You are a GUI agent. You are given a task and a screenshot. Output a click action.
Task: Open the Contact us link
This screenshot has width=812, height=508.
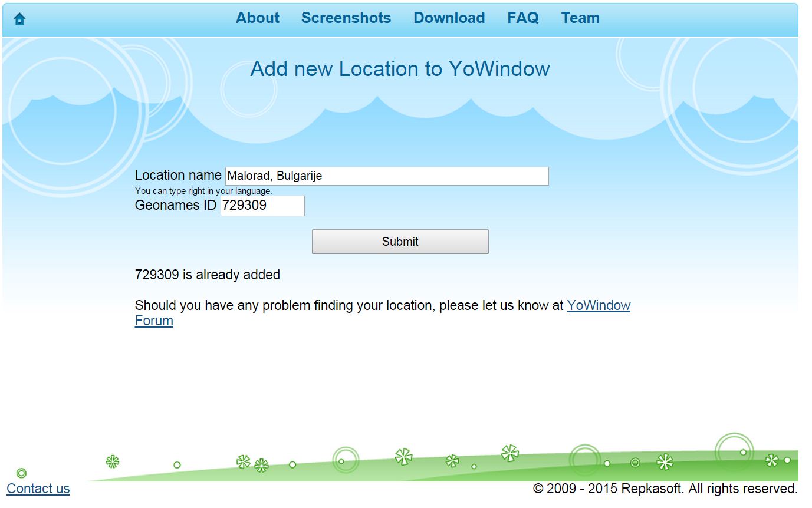pyautogui.click(x=38, y=489)
